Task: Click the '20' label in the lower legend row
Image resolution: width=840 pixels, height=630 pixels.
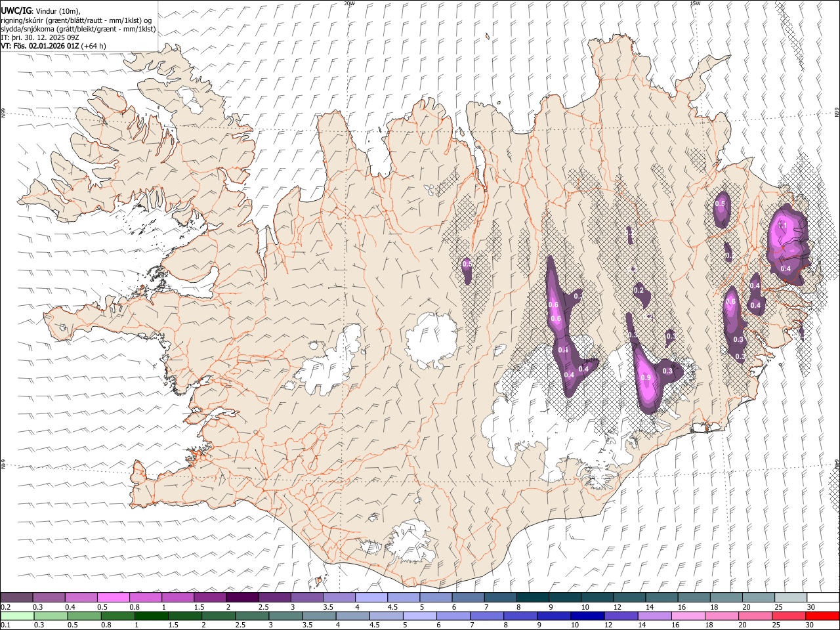Action: pyautogui.click(x=744, y=625)
